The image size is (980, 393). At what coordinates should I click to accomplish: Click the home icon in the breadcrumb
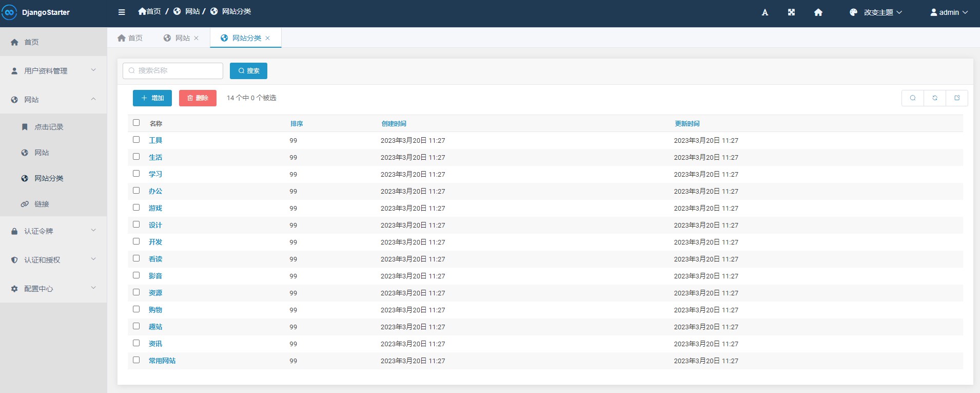tap(142, 11)
